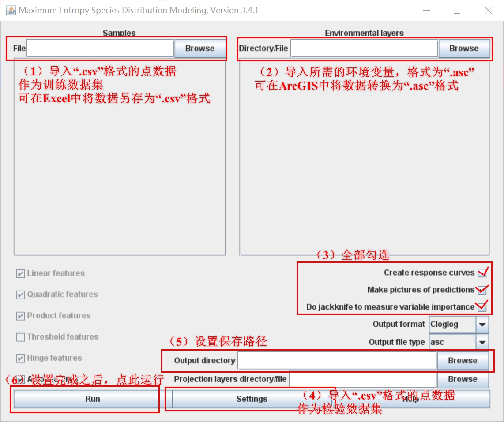Click inside the Samples File input field
Image resolution: width=504 pixels, height=422 pixels.
coord(99,48)
